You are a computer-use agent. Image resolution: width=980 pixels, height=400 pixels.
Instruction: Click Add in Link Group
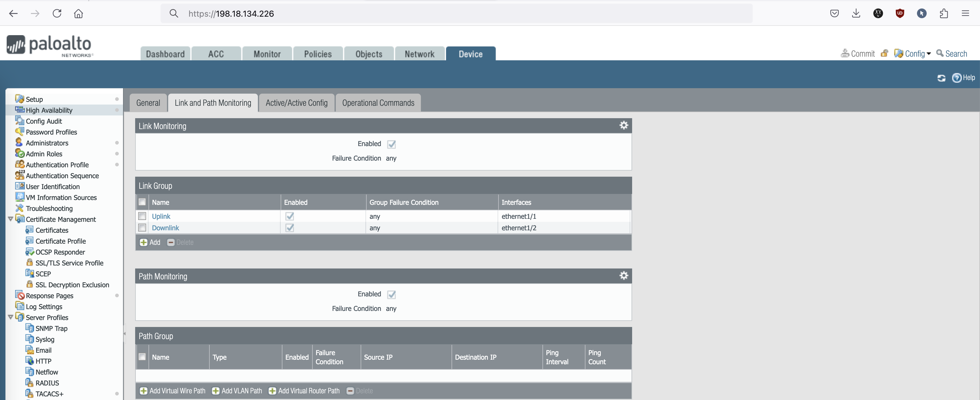pyautogui.click(x=150, y=242)
